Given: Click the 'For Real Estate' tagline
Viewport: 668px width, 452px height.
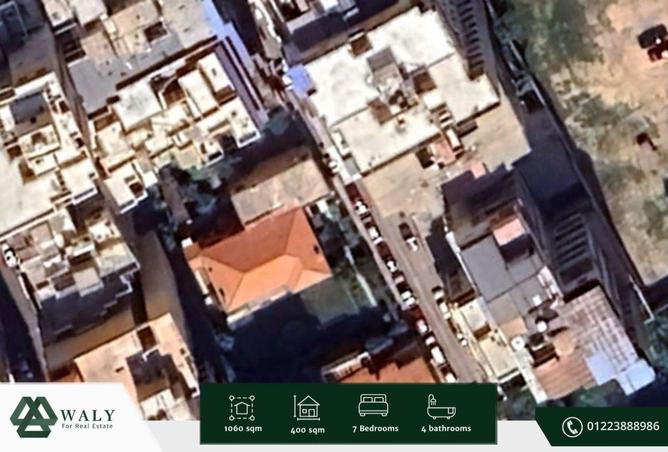Looking at the screenshot, I should [87, 426].
